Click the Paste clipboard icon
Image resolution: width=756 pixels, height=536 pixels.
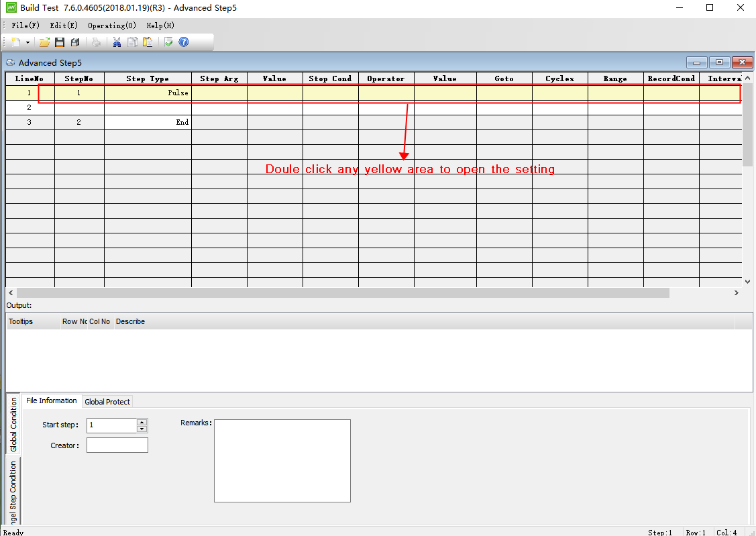click(x=148, y=42)
